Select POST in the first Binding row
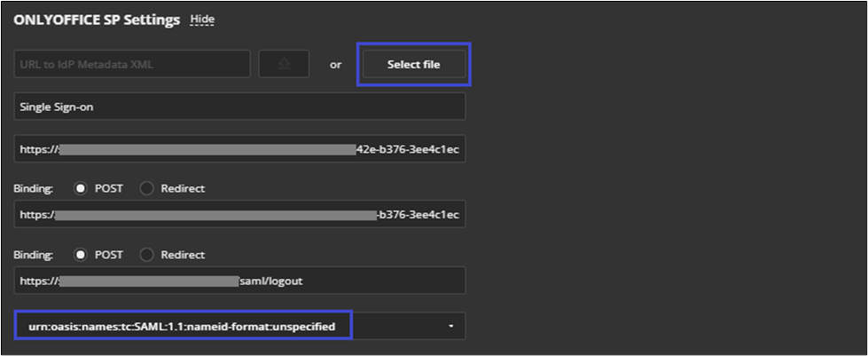This screenshot has width=868, height=356. click(x=81, y=189)
